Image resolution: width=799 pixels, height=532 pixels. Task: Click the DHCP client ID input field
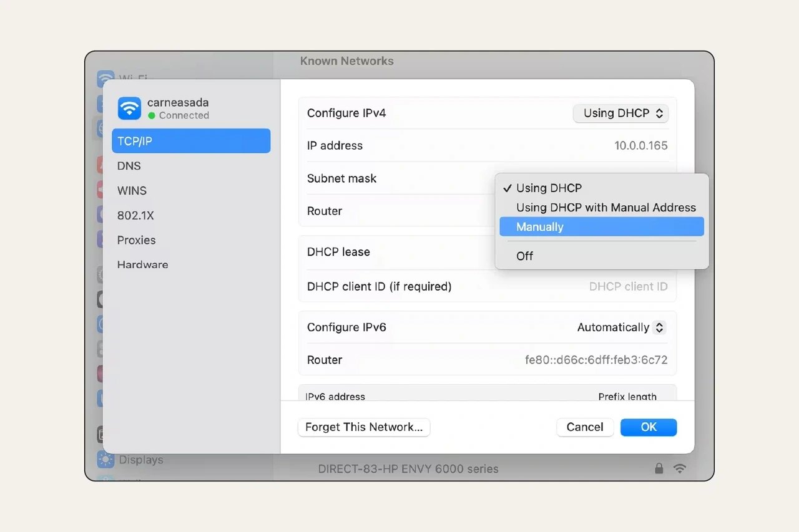pos(628,286)
